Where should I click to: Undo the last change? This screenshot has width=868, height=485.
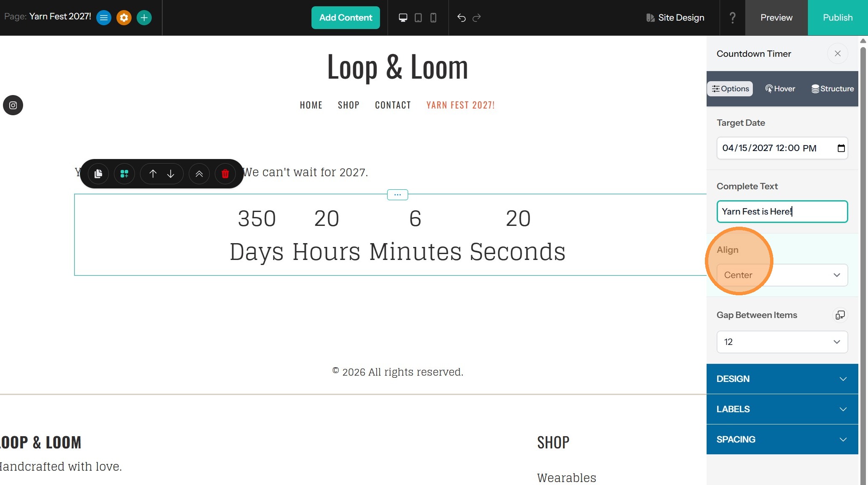coord(461,18)
